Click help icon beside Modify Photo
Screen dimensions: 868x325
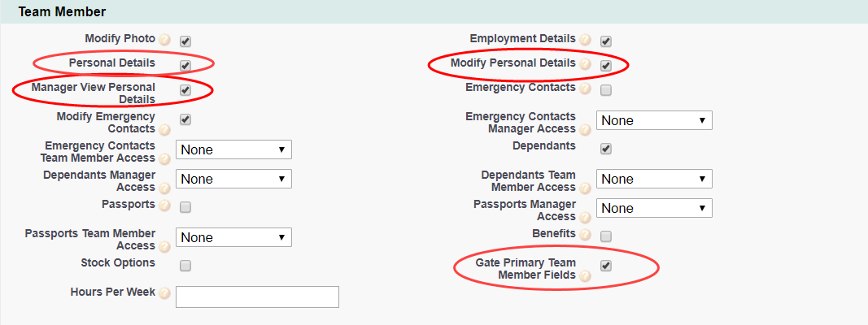[165, 40]
